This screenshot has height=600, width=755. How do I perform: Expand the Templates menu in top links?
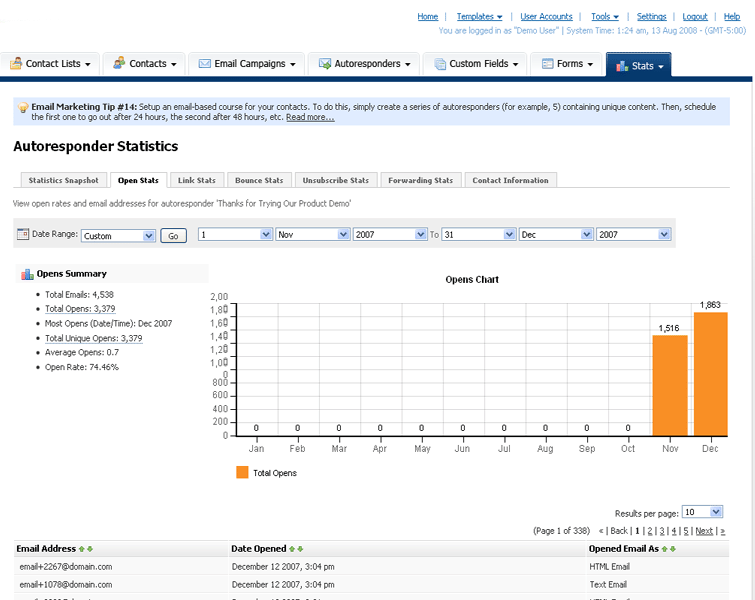pyautogui.click(x=479, y=16)
